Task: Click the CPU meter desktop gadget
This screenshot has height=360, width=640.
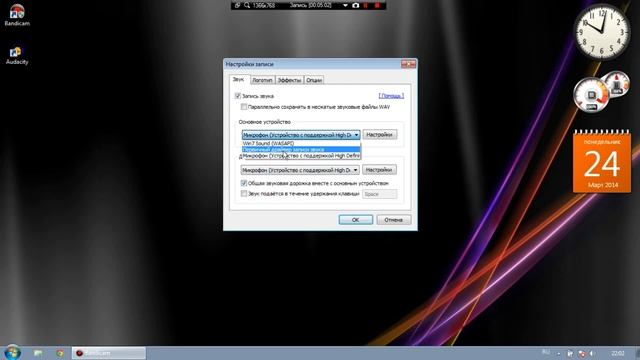Action: pos(592,95)
